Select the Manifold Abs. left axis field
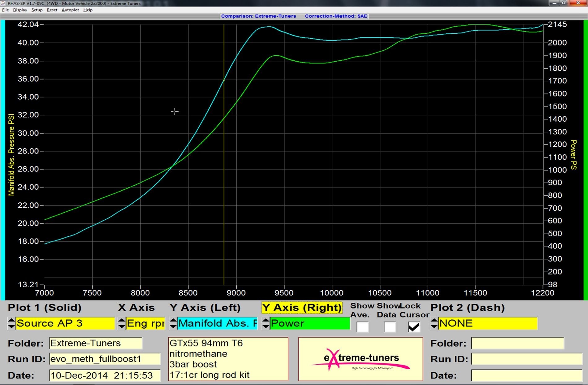 pos(217,323)
